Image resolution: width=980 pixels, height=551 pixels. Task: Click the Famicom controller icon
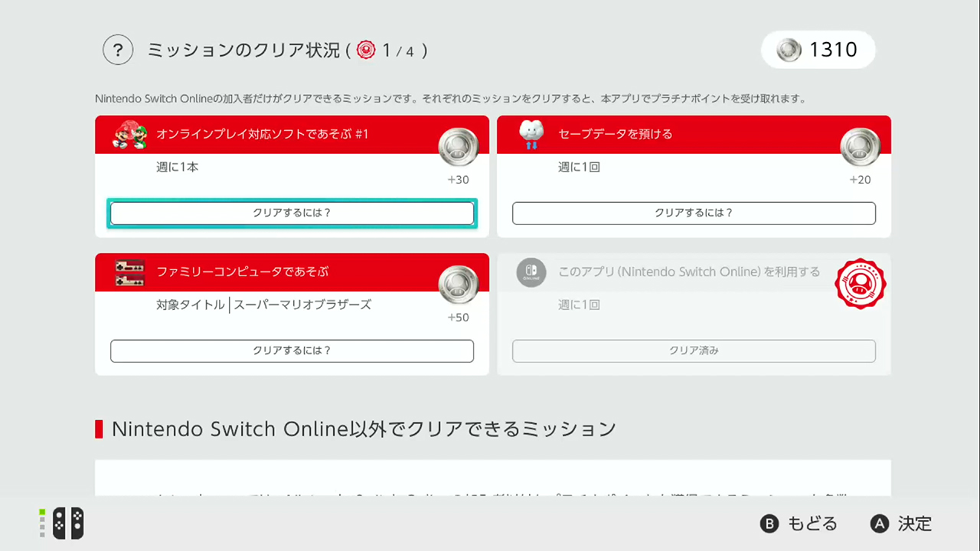[x=130, y=272]
